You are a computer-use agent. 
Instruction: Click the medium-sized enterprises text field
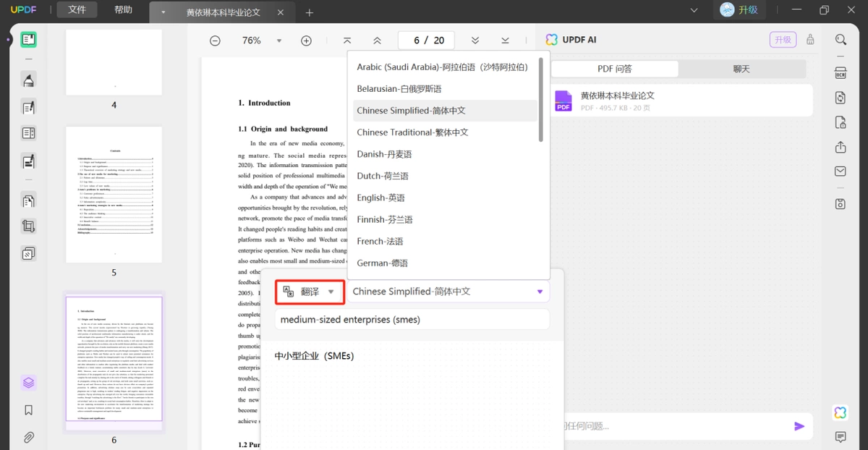tap(412, 319)
